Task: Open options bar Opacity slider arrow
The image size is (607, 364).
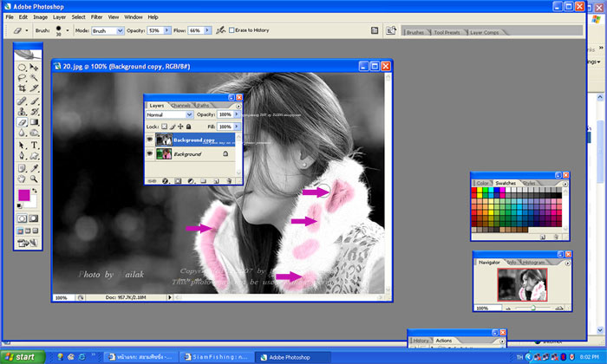Action: pos(167,30)
